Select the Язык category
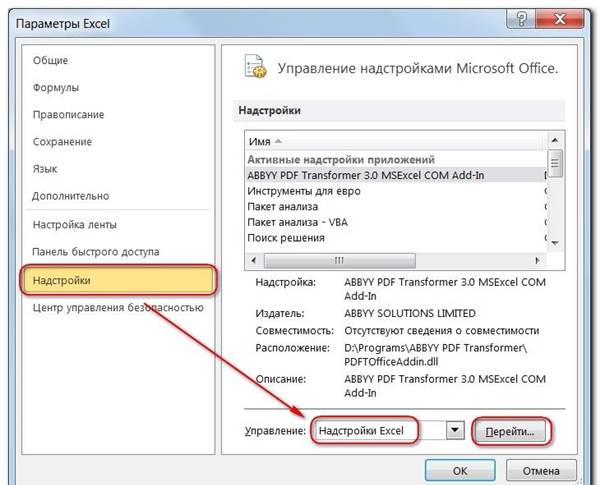Screen dimensions: 600x485 point(45,169)
